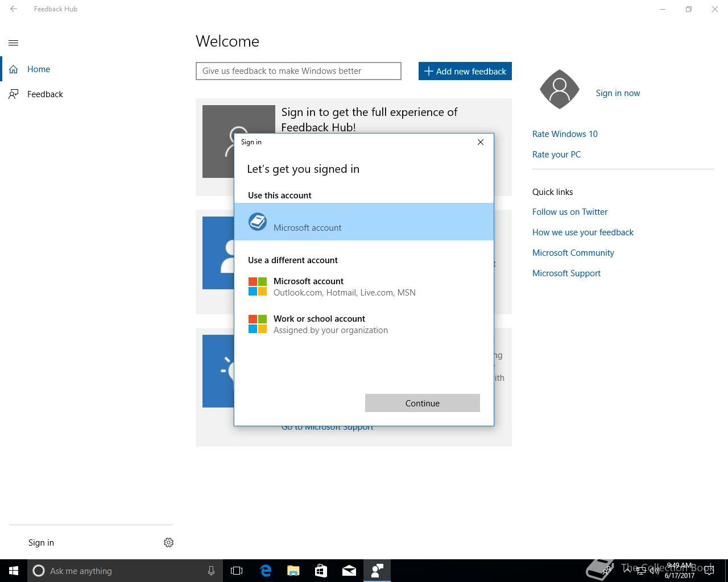The width and height of the screenshot is (728, 582).
Task: Click the Sign in now link
Action: click(618, 93)
